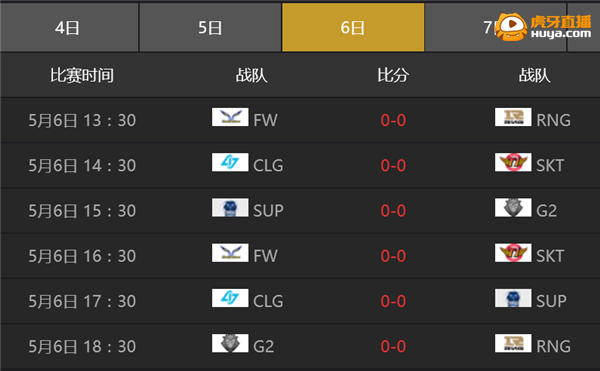Click the 比赛时间 column header
The height and width of the screenshot is (371, 600).
82,75
